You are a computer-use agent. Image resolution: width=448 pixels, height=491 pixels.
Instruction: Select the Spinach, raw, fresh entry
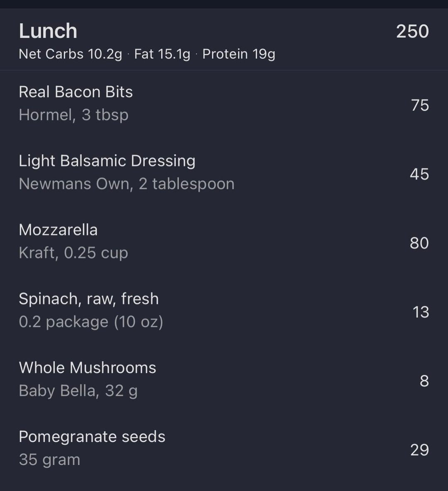[89, 299]
